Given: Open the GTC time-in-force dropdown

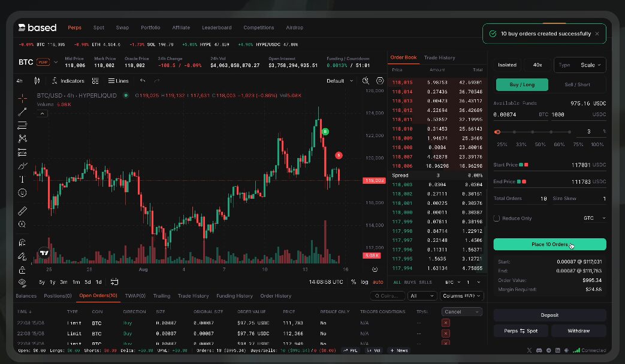Looking at the screenshot, I should (594, 219).
